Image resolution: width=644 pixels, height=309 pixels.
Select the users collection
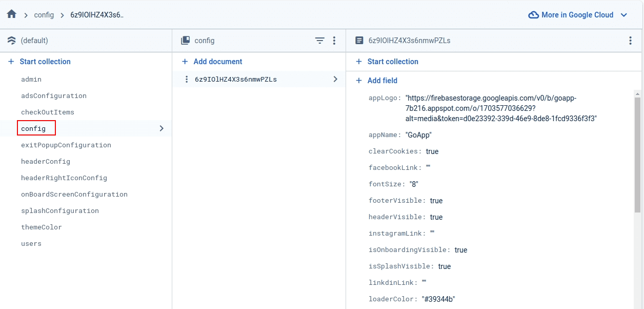coord(31,244)
